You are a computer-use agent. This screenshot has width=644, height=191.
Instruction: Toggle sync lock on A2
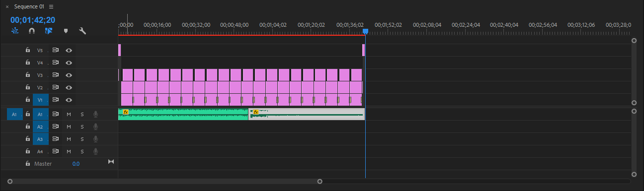[56, 127]
